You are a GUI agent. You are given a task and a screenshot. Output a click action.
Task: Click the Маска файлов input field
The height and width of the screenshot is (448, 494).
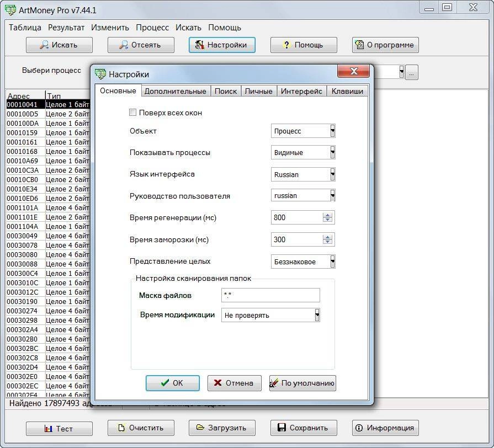(270, 295)
